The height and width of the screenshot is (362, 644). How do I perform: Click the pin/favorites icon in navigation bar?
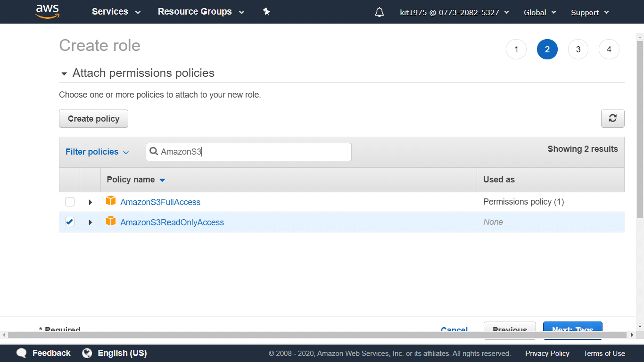266,12
